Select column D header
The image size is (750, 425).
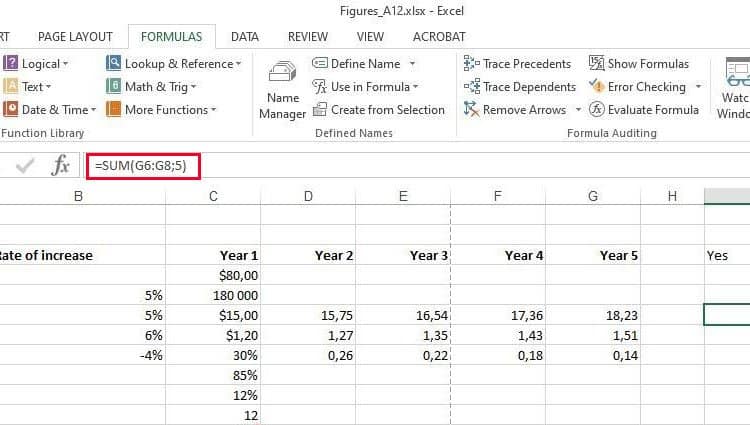coord(308,196)
